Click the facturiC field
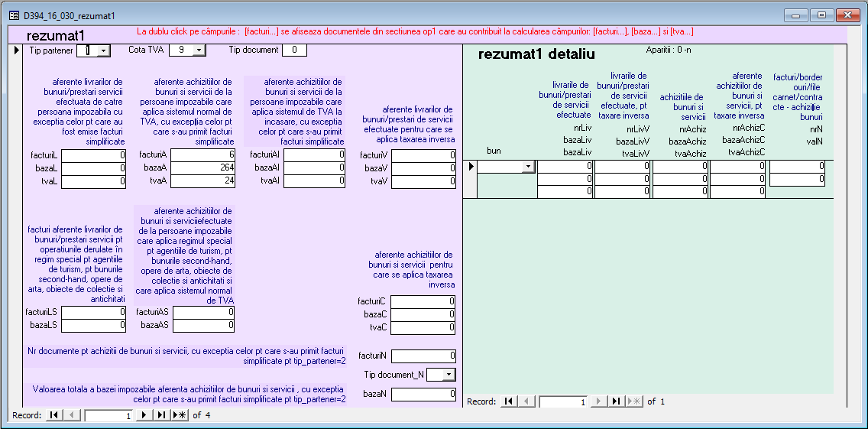 (423, 301)
